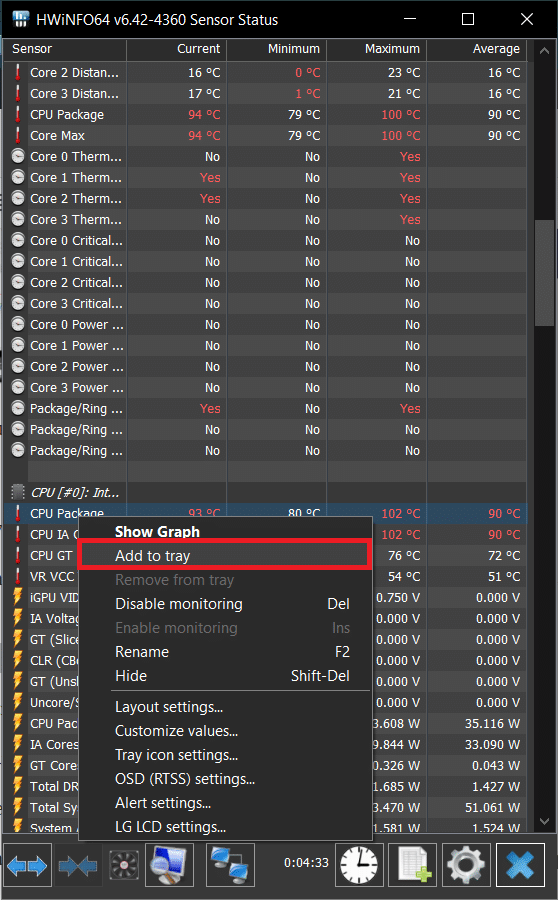558x900 pixels.
Task: Click the logging sheet with plus icon
Action: 413,865
